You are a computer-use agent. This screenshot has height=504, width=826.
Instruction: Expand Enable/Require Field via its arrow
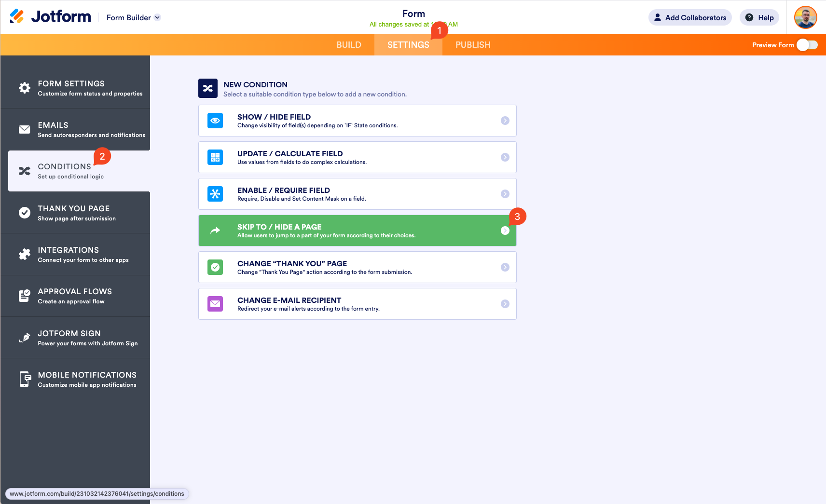pos(505,194)
